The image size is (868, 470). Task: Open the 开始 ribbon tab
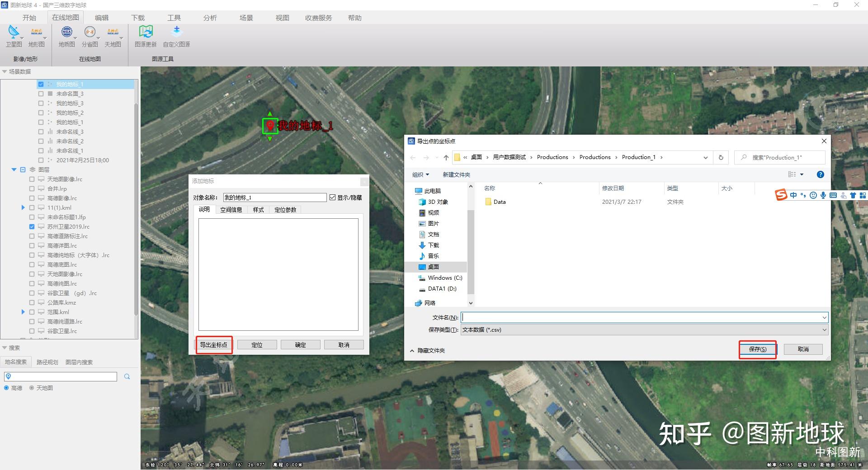(29, 18)
